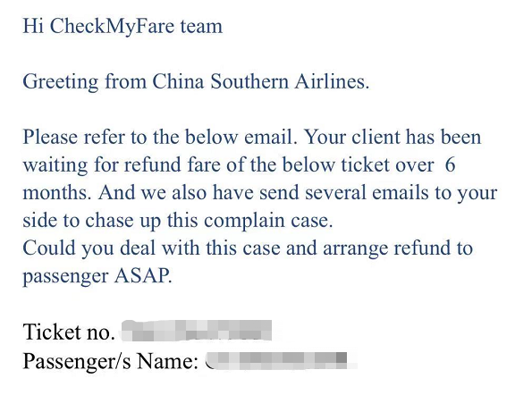Click the 'Please refer to the below email' sentence

pyautogui.click(x=160, y=137)
